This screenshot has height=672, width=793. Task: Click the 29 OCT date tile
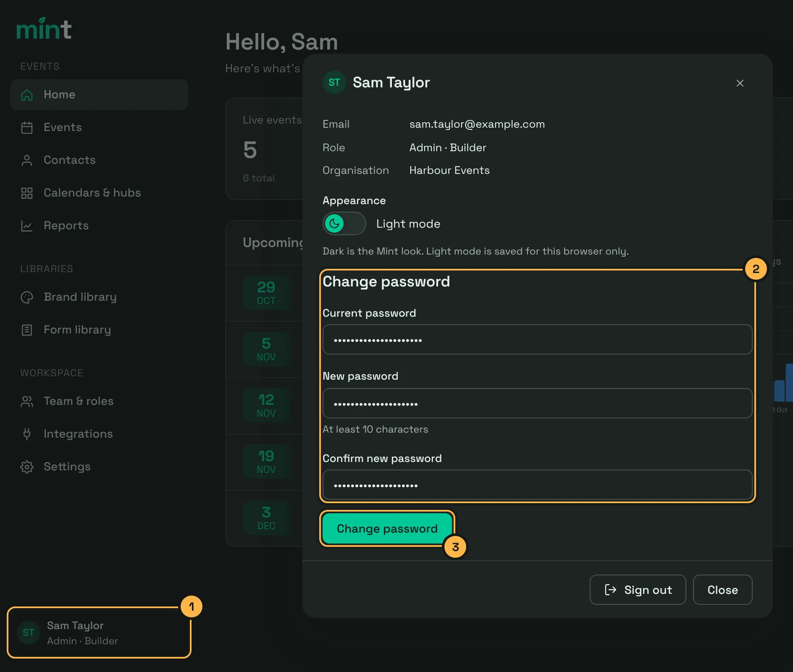(266, 293)
